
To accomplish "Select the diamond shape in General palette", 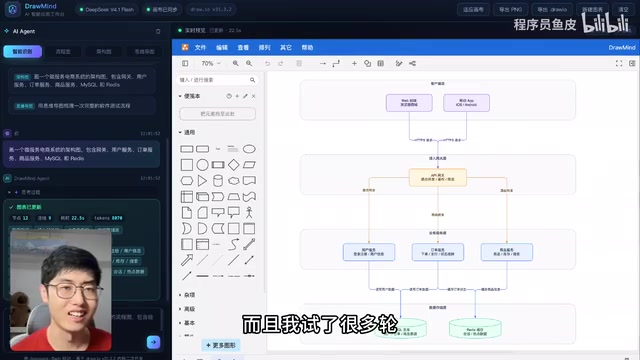I will click(x=233, y=165).
